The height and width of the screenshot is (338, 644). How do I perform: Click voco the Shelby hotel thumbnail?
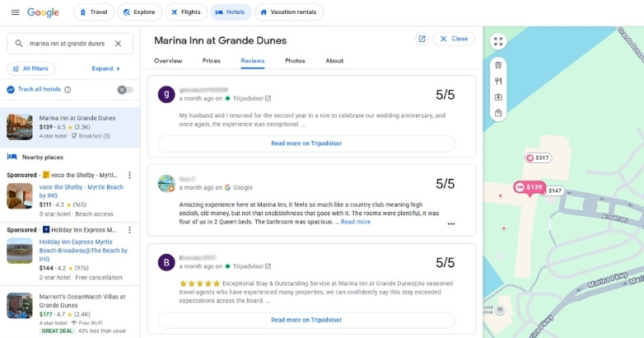pyautogui.click(x=20, y=195)
